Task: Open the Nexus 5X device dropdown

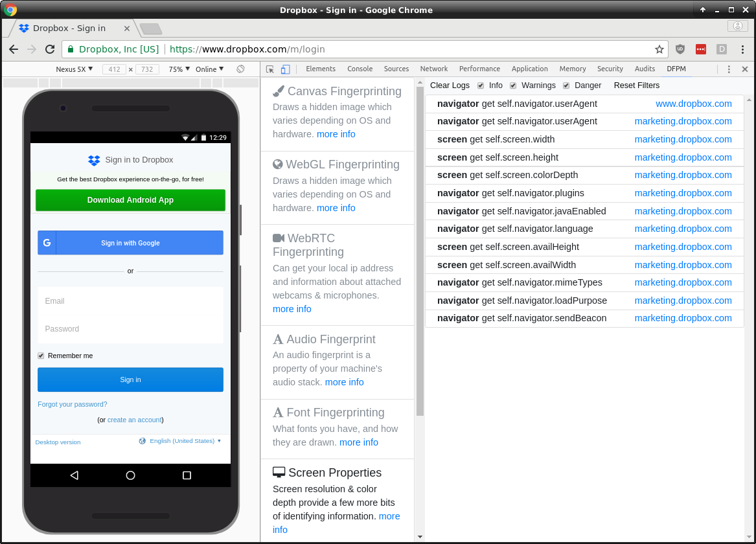Action: click(x=74, y=69)
